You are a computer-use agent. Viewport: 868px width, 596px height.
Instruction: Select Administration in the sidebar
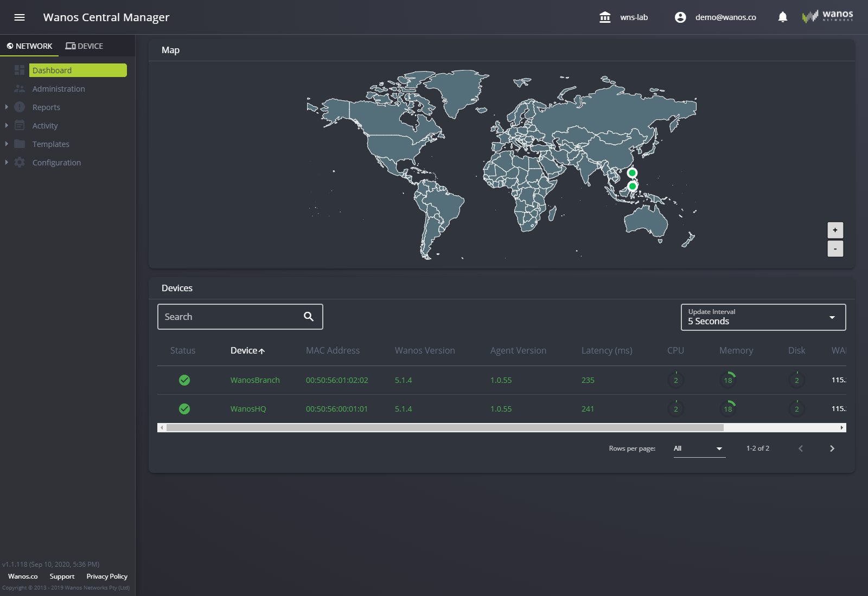59,89
